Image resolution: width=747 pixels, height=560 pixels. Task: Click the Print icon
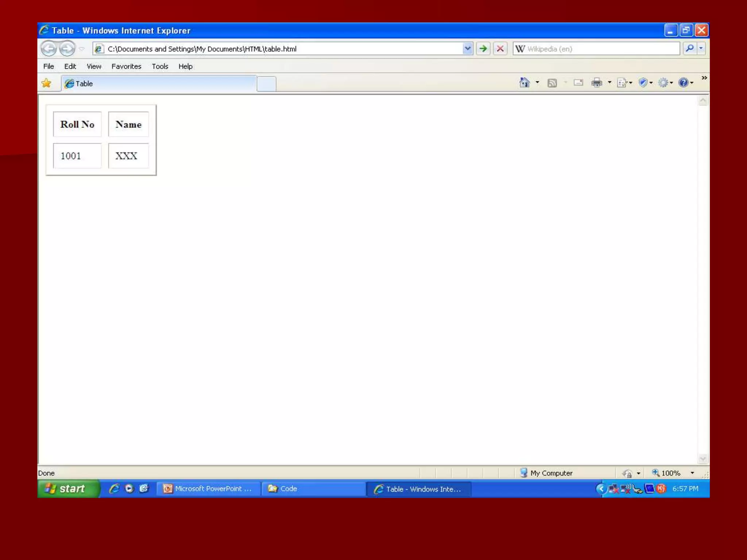[597, 83]
